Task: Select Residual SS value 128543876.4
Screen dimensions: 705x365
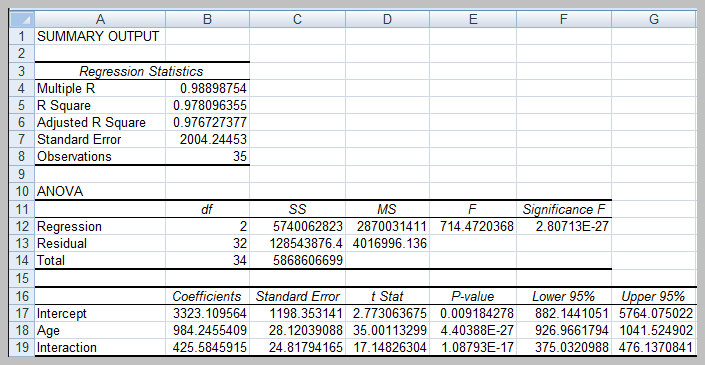Action: click(297, 243)
